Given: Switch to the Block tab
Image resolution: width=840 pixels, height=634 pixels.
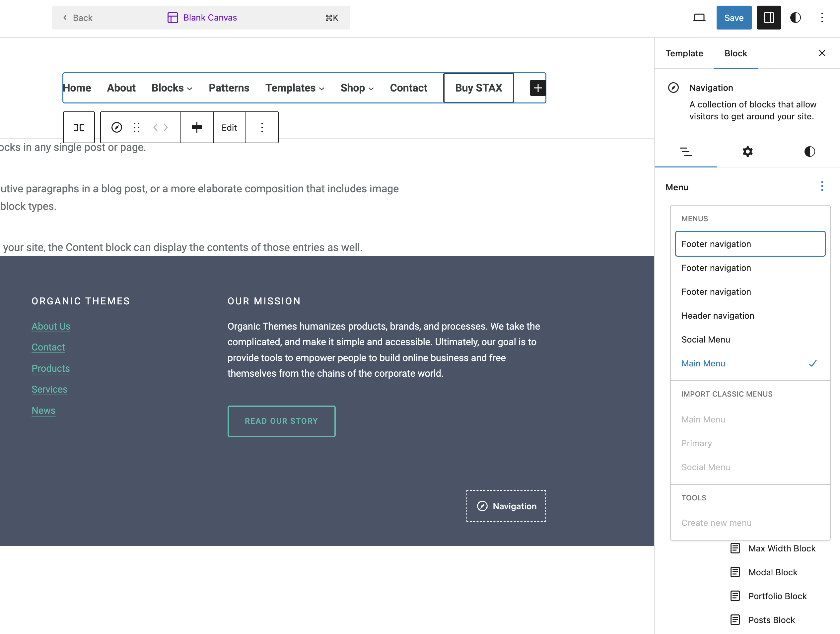Looking at the screenshot, I should pyautogui.click(x=735, y=53).
